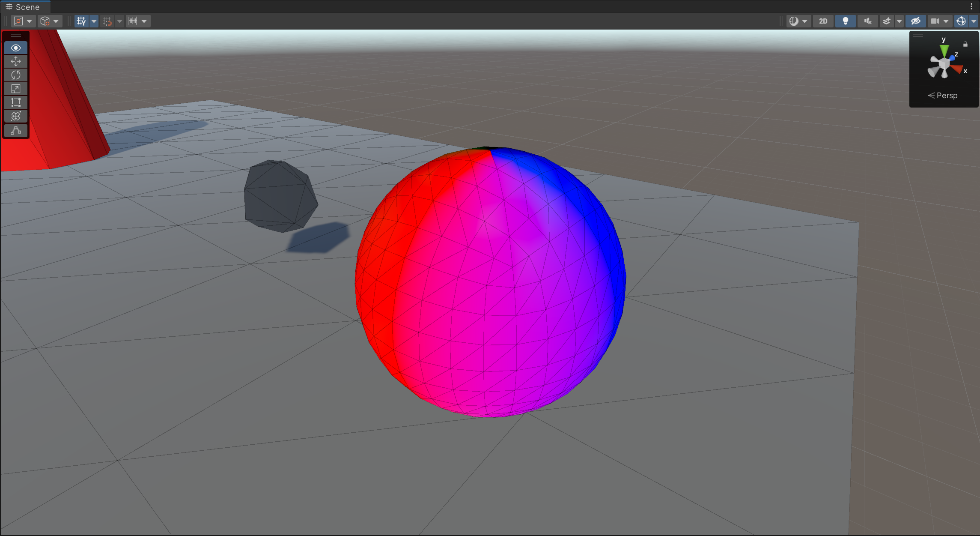Open the Scene window more options menu
Screen dimensions: 980x536
point(971,6)
